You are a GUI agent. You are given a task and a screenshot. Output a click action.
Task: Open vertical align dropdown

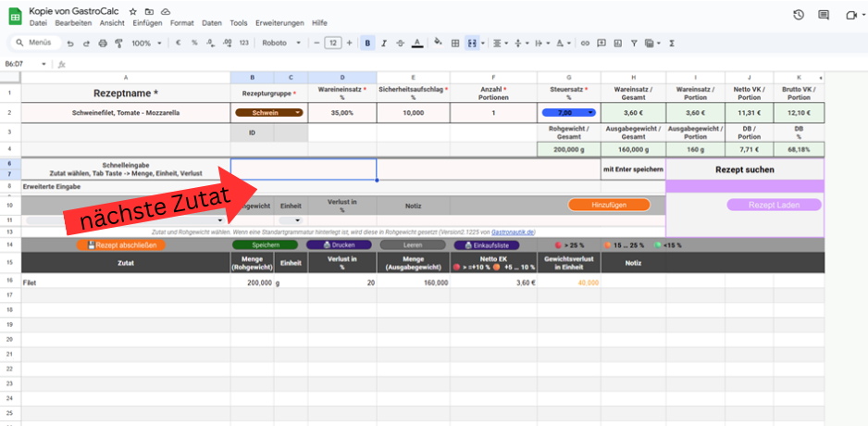tap(521, 44)
